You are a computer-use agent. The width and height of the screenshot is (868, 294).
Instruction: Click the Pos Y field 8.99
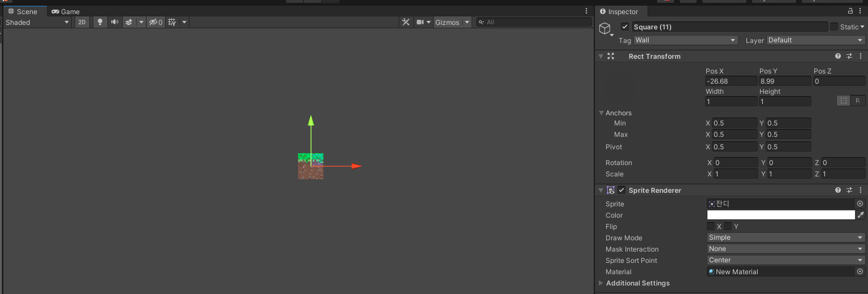tap(785, 81)
